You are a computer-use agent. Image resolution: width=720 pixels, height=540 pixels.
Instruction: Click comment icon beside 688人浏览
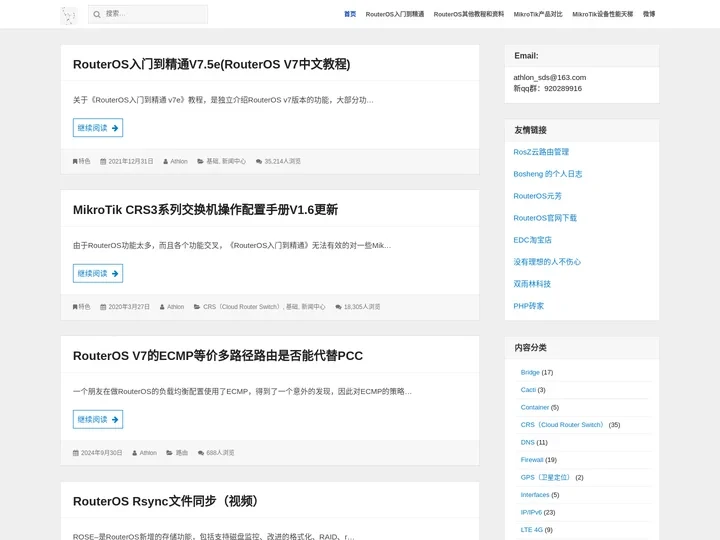[201, 453]
